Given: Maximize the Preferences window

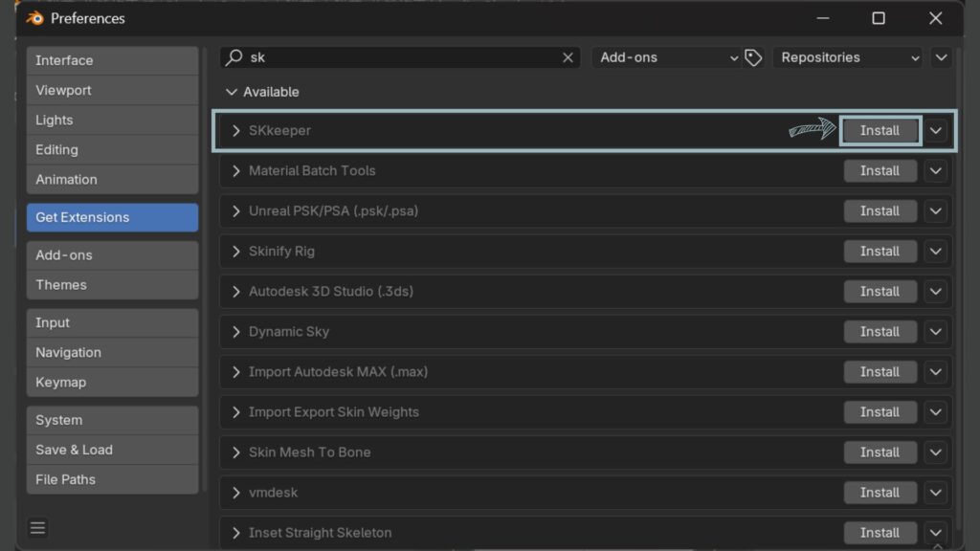Looking at the screenshot, I should 879,18.
